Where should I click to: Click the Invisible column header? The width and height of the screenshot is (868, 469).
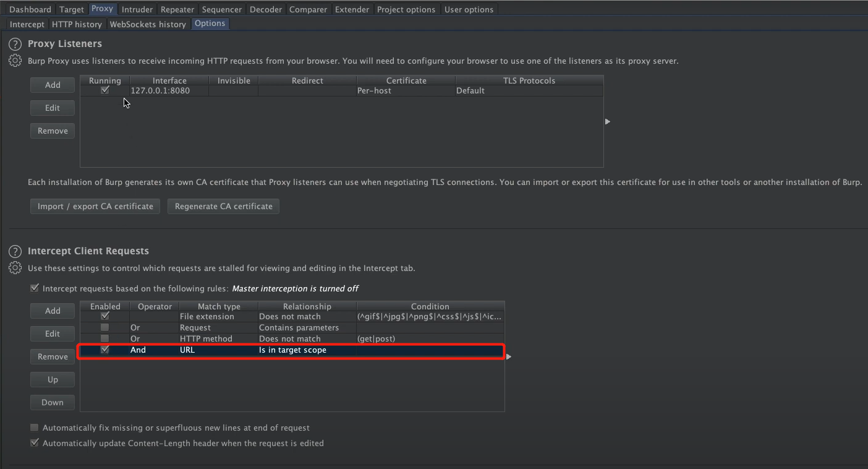[x=234, y=80]
